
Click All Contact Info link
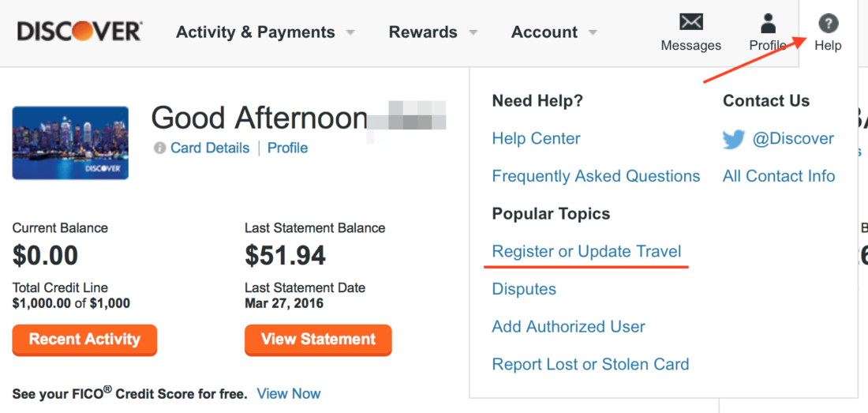point(778,176)
